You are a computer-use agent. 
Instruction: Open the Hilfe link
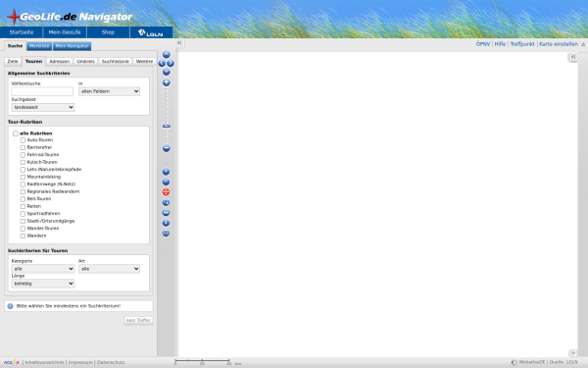click(x=500, y=44)
